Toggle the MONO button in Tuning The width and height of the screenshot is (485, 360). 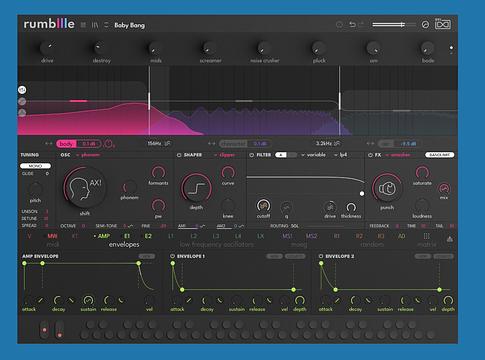pos(35,166)
